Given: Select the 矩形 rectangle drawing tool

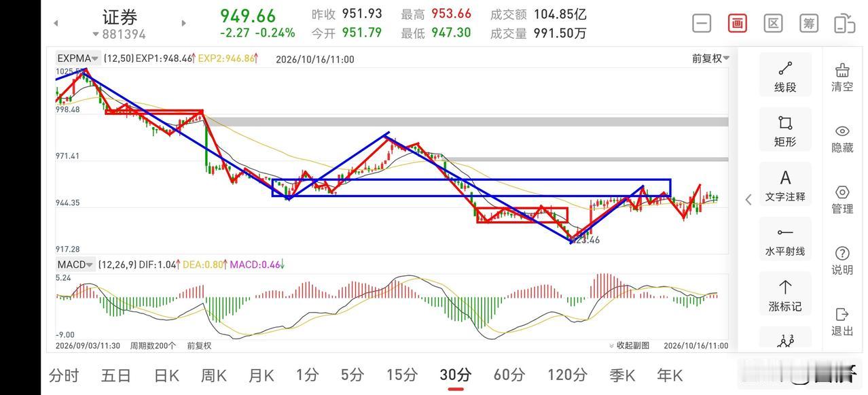Looking at the screenshot, I should pos(785,130).
